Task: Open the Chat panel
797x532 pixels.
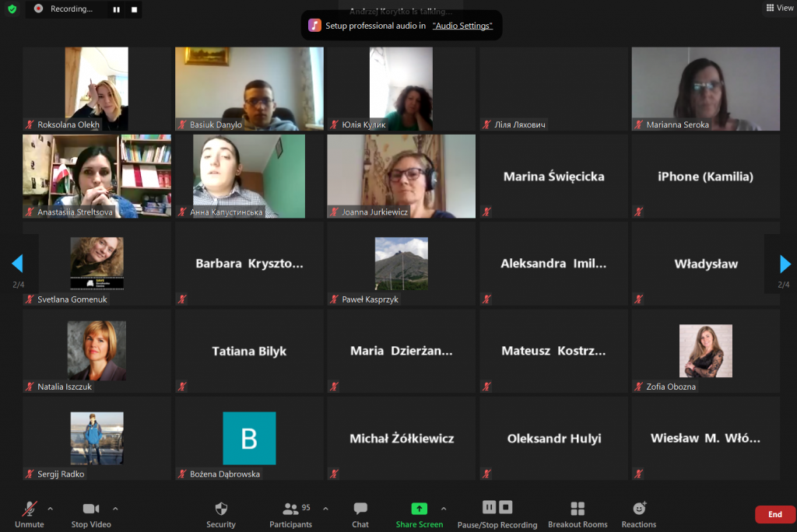Action: point(360,513)
